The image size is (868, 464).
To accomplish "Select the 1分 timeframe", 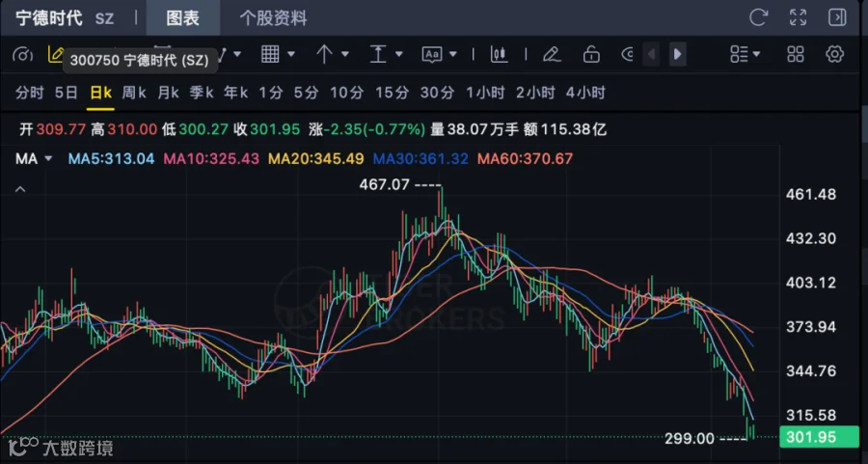I will (x=271, y=93).
